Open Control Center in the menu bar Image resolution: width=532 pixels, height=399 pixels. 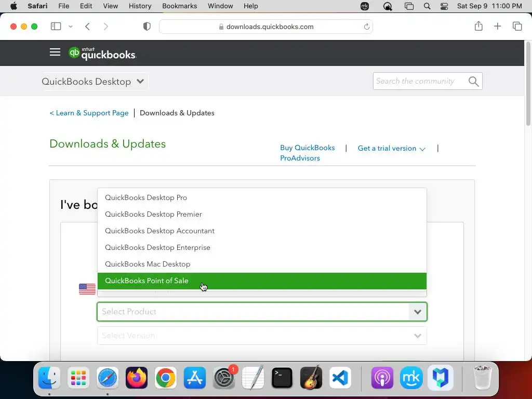coord(444,6)
